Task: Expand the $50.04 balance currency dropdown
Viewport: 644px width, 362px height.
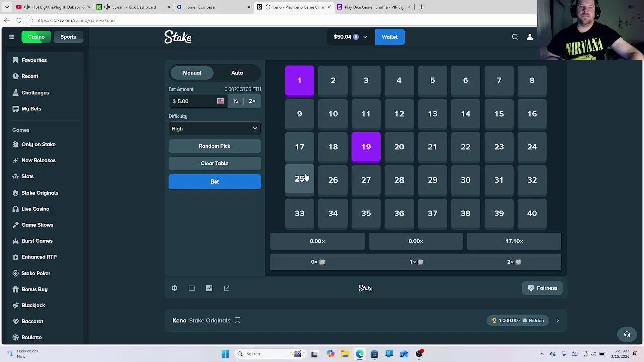Action: pyautogui.click(x=350, y=37)
